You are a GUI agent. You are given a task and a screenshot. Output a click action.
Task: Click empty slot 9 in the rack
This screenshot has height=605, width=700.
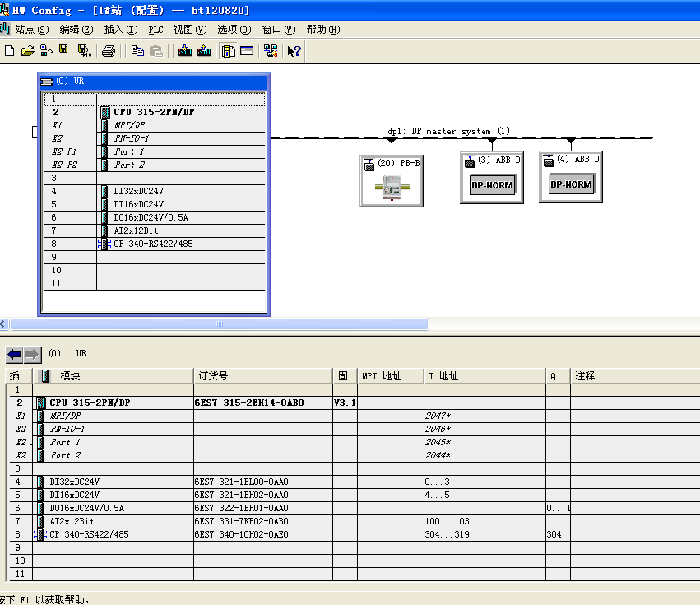(155, 257)
